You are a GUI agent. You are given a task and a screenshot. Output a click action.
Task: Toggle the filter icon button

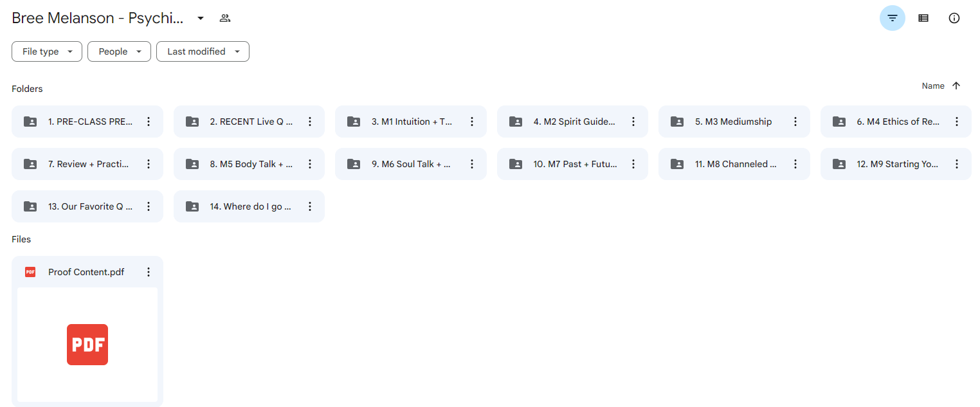click(x=892, y=18)
